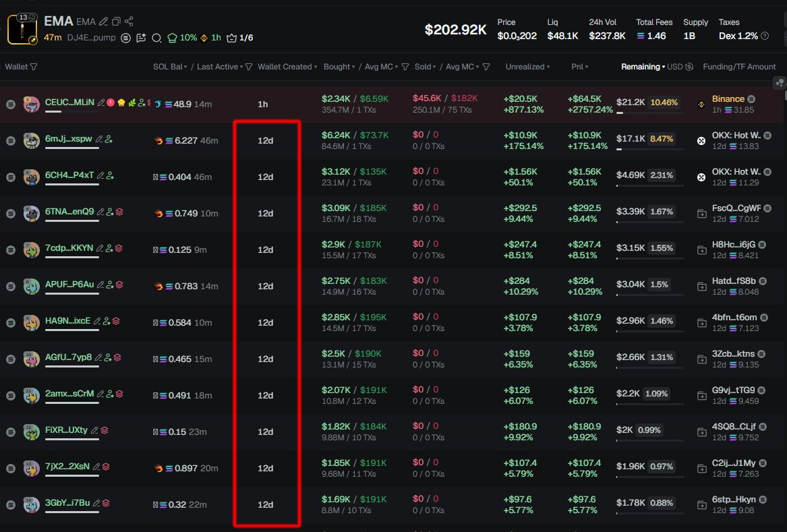
Task: Open wallet CEUC...MLiN address link
Action: coord(69,102)
